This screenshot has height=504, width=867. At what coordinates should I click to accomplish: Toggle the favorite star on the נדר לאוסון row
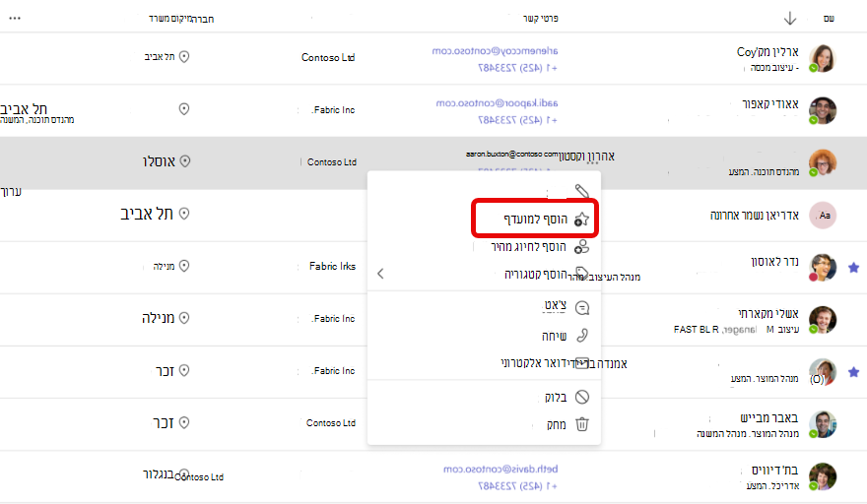tap(854, 268)
